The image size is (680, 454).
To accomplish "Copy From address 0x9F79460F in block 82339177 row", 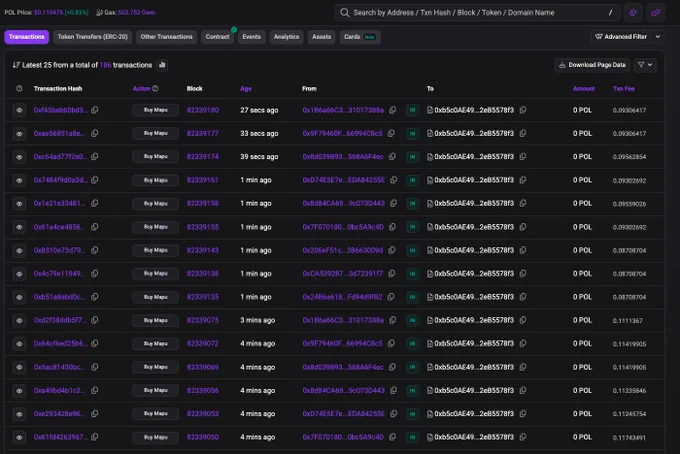I will point(391,133).
